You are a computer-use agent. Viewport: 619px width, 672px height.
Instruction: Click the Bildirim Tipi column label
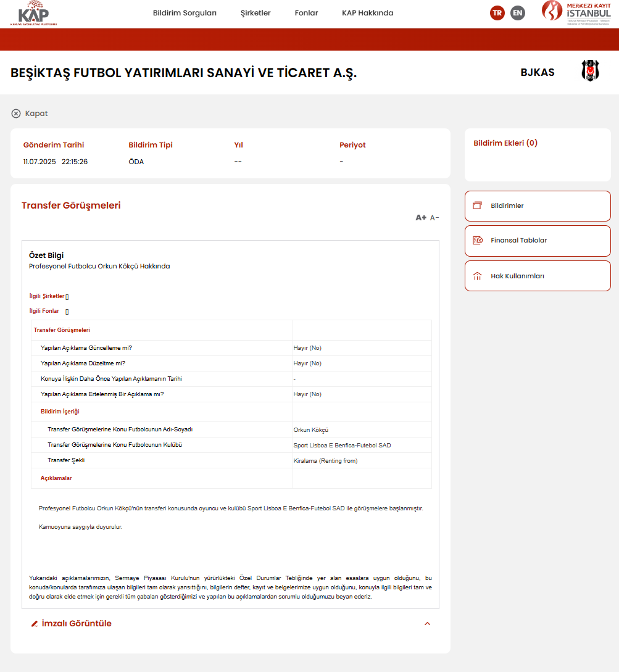pyautogui.click(x=151, y=145)
